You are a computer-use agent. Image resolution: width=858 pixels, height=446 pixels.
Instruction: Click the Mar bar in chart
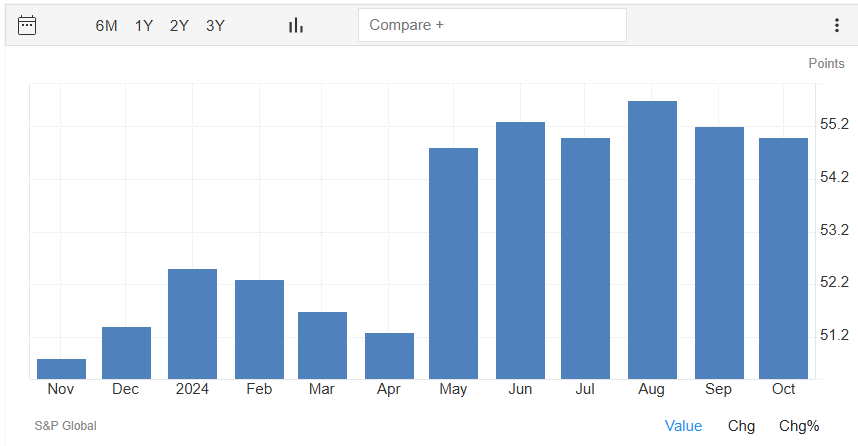tap(322, 345)
